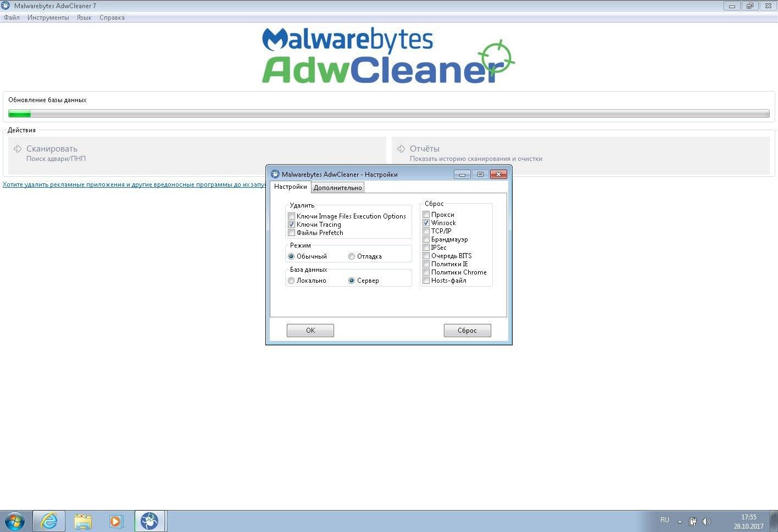This screenshot has height=532, width=778.
Task: Select the Обычный mode radio button
Action: (x=292, y=256)
